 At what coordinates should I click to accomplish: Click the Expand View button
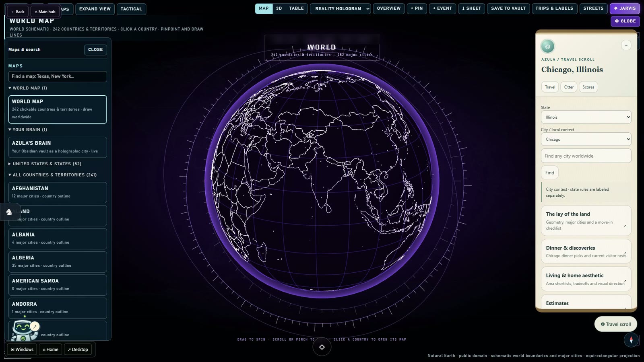[95, 9]
